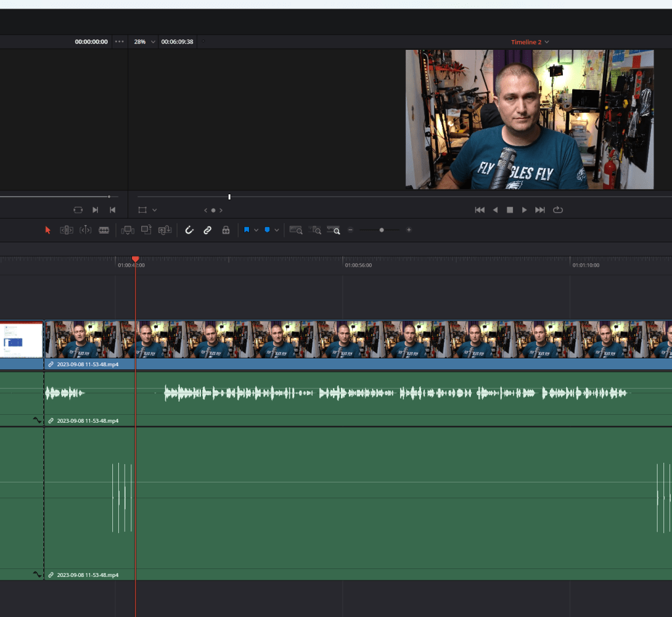Add a blue marker at playhead
The image size is (672, 617).
pos(267,230)
